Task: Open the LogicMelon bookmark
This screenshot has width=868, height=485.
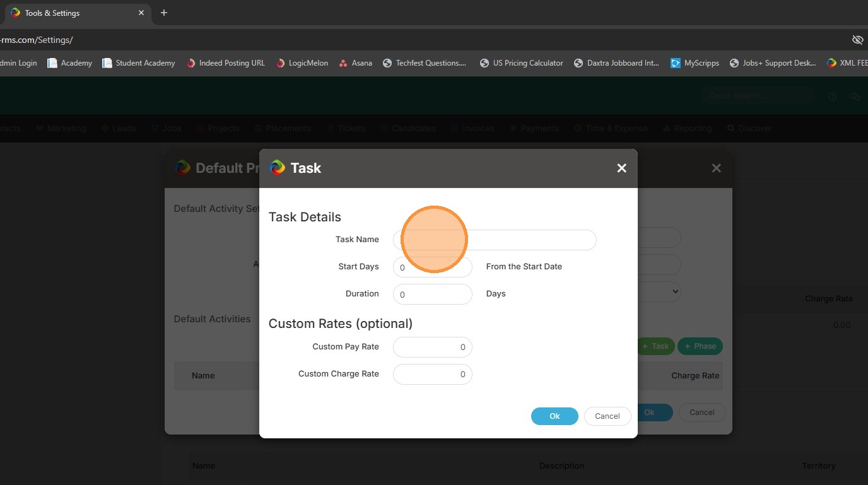Action: click(302, 63)
